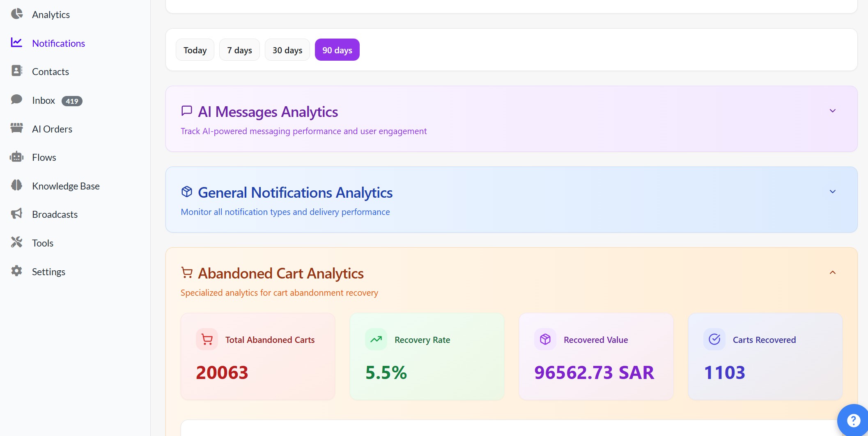Choose the 30 days filter

point(287,50)
